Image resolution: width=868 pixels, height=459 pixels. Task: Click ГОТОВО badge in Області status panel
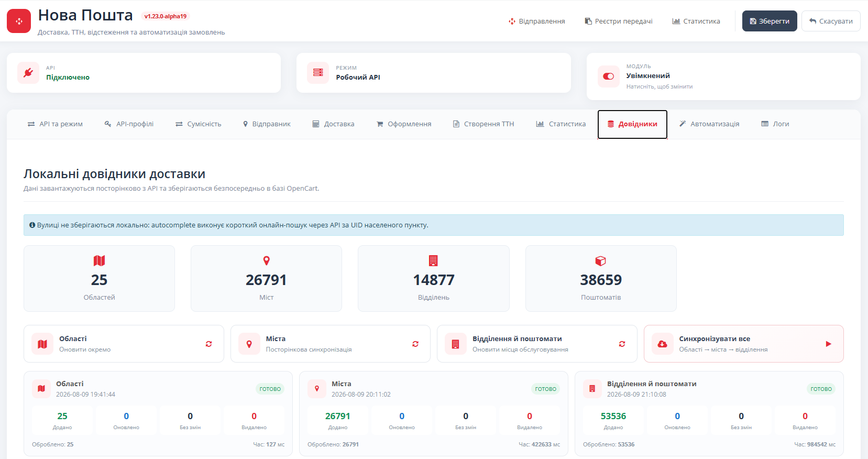click(270, 389)
